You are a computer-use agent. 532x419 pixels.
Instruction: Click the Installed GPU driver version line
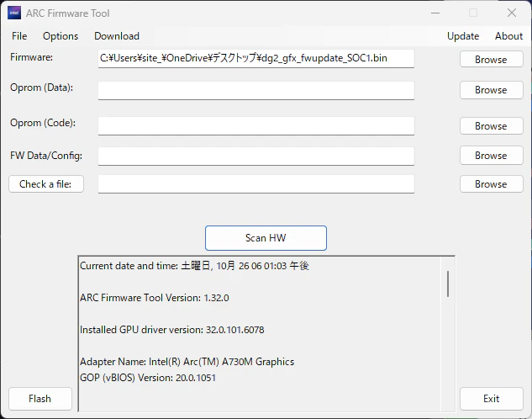pyautogui.click(x=172, y=330)
